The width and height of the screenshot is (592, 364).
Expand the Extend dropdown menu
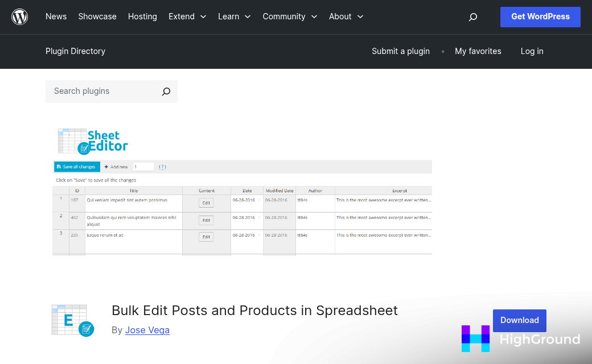click(x=187, y=16)
